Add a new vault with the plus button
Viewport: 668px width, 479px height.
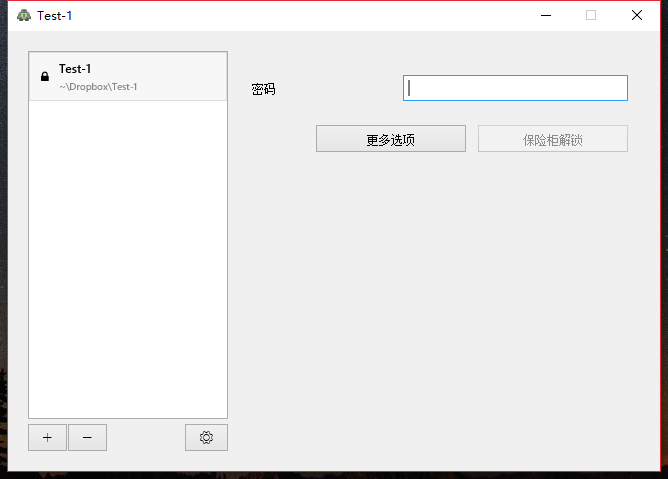pos(47,437)
